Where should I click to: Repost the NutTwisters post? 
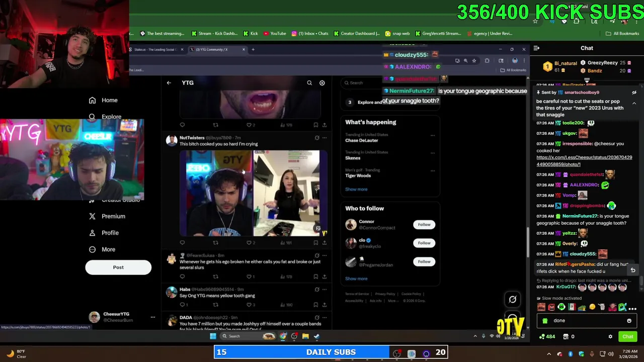tap(215, 243)
